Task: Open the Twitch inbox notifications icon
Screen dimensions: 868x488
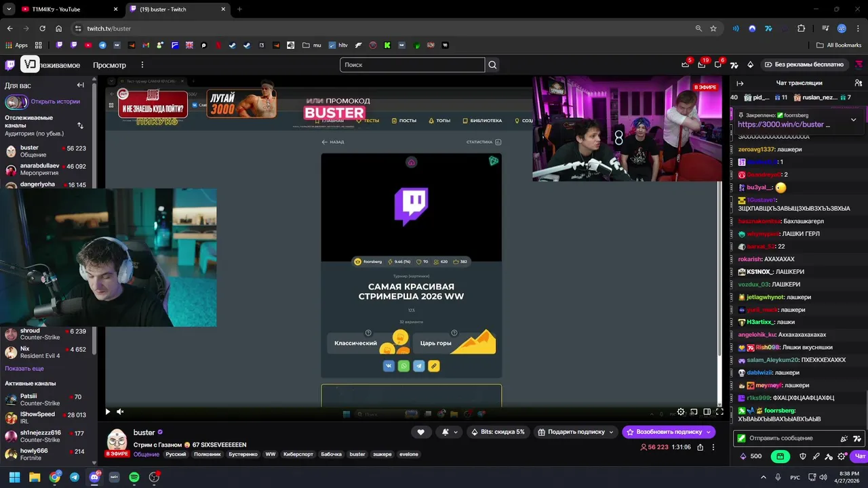Action: [x=702, y=64]
